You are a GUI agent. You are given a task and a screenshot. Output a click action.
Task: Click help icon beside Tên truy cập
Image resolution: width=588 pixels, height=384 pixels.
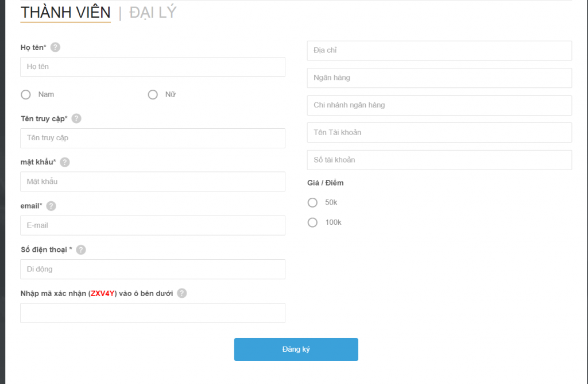(76, 118)
